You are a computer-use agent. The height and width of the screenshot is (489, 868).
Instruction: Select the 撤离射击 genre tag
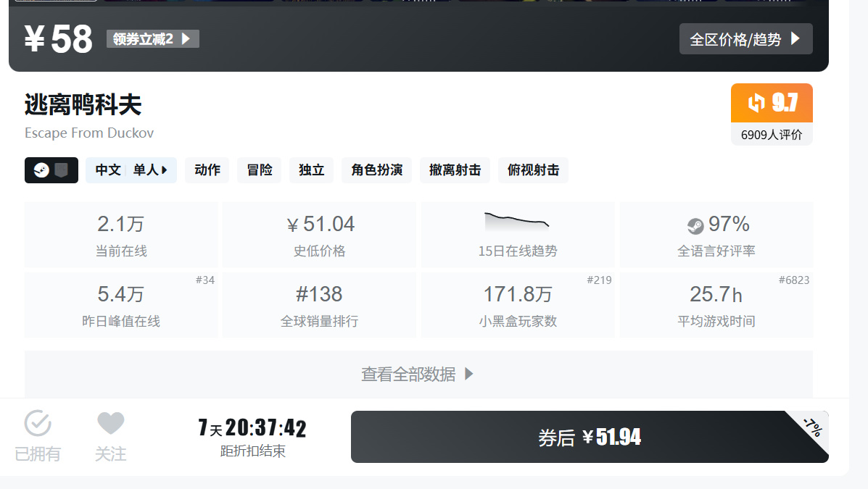(x=455, y=170)
